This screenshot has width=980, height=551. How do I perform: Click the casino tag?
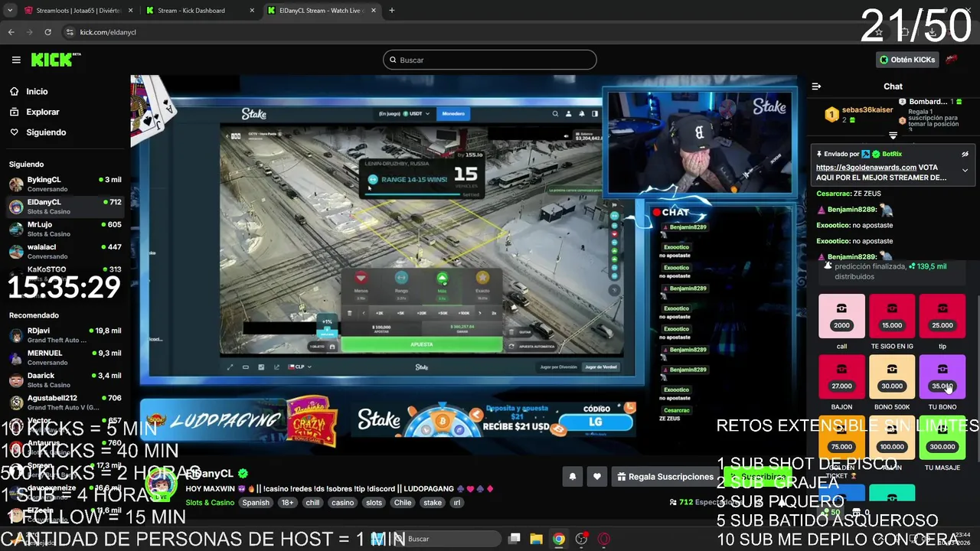point(342,503)
